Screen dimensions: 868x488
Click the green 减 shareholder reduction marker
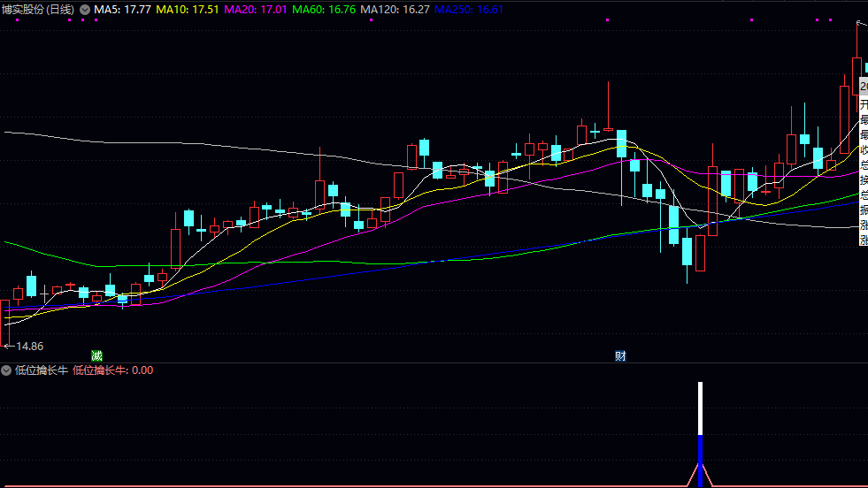point(96,355)
